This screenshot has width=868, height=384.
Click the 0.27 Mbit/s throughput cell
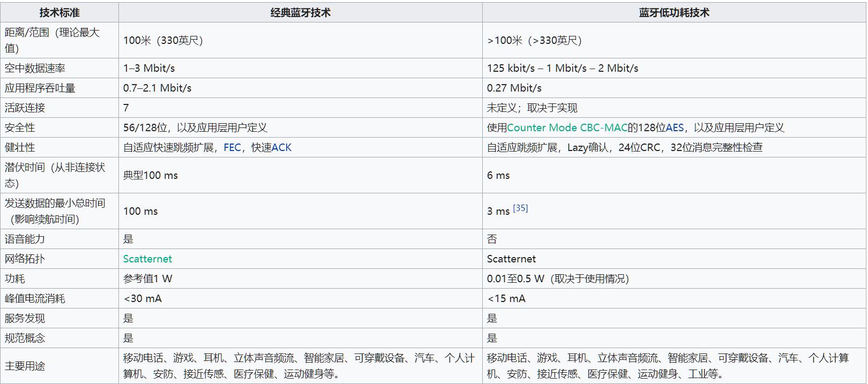pos(514,88)
